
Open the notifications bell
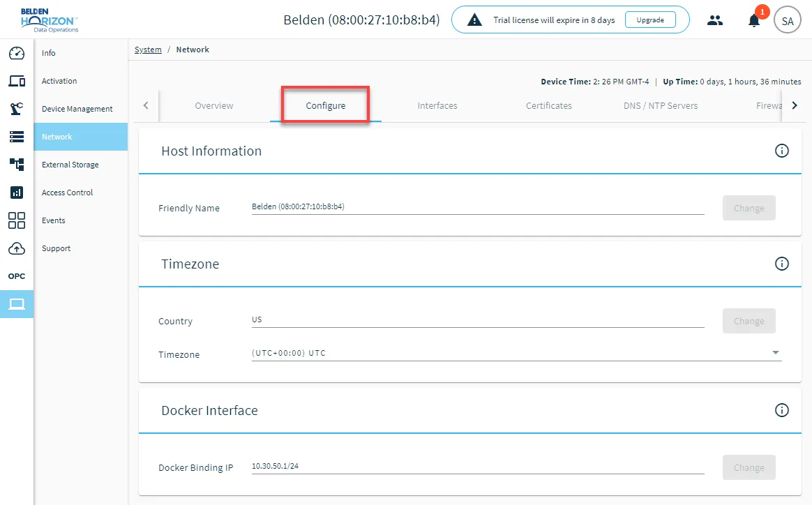pos(754,21)
